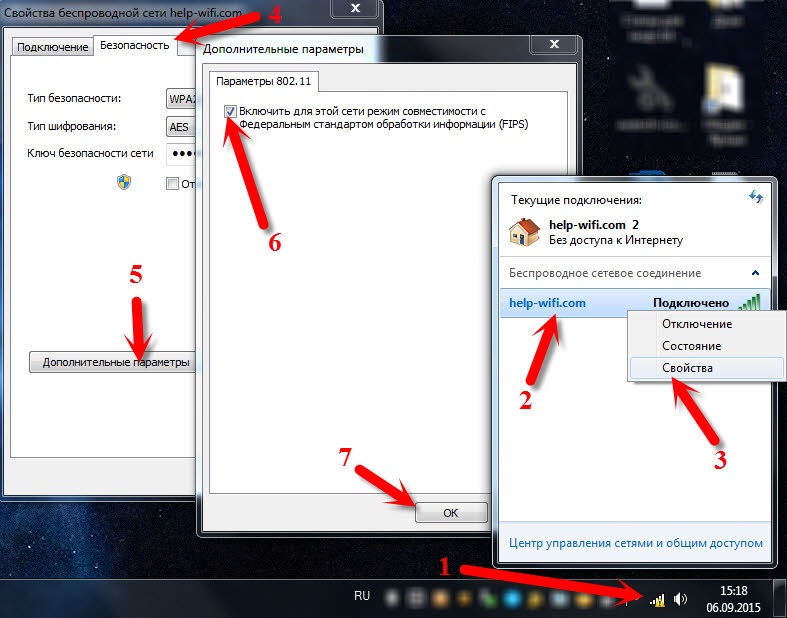The image size is (787, 618).
Task: Toggle the FIPS compatibility mode checkbox
Action: click(x=230, y=111)
